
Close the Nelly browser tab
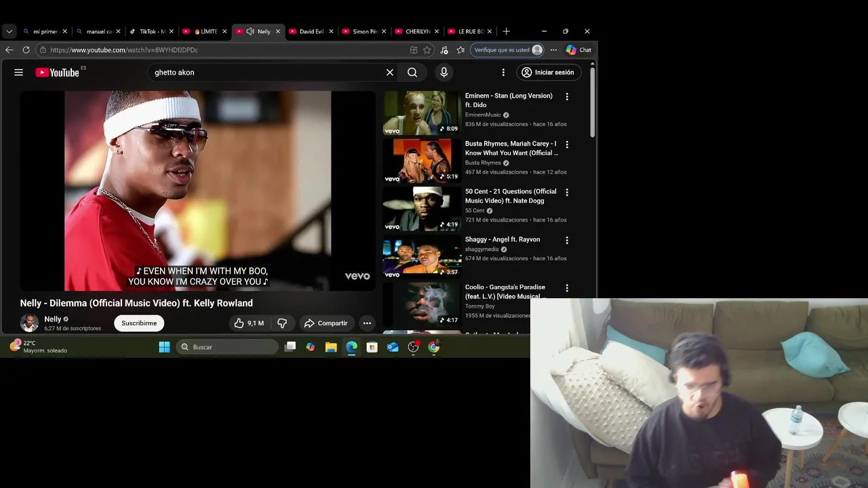pos(277,31)
